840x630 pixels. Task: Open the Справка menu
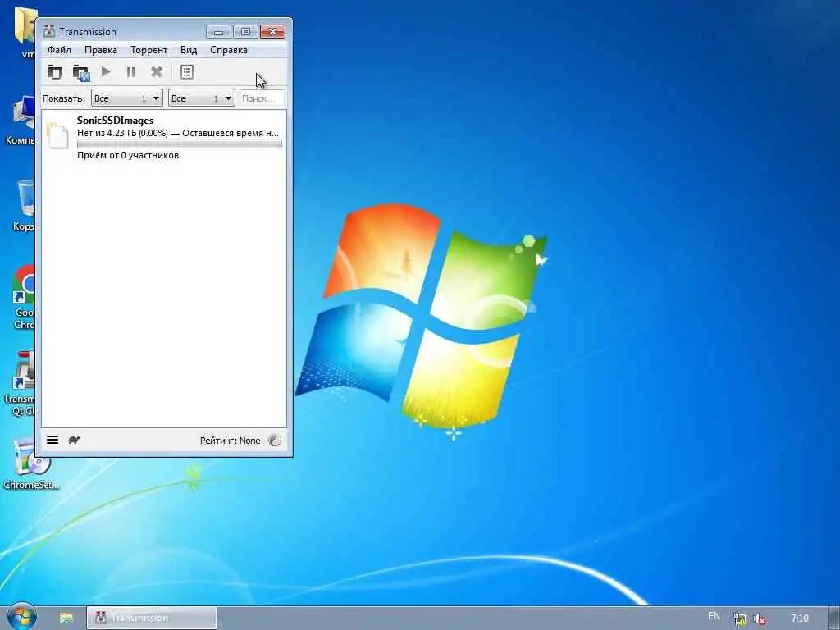229,50
